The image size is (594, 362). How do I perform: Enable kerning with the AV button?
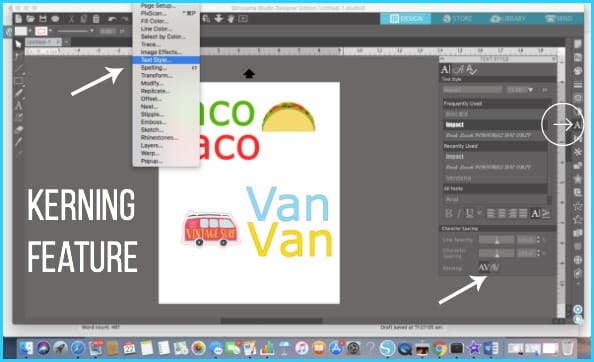[x=484, y=268]
